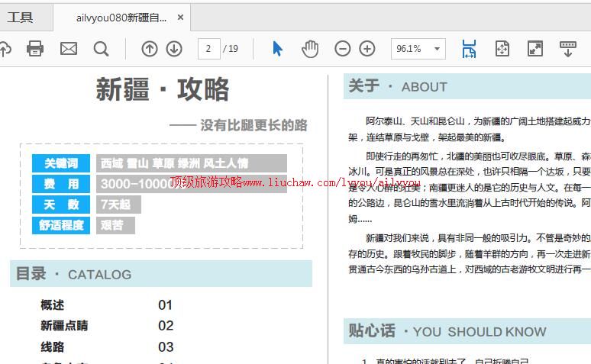Image resolution: width=591 pixels, height=364 pixels.
Task: Toggle fit one full page view
Action: [502, 49]
